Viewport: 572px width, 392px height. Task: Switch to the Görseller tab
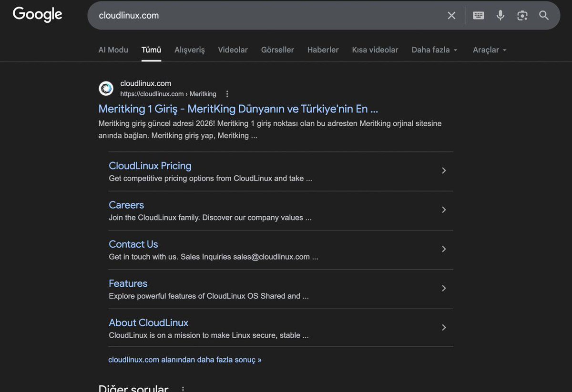pyautogui.click(x=277, y=50)
